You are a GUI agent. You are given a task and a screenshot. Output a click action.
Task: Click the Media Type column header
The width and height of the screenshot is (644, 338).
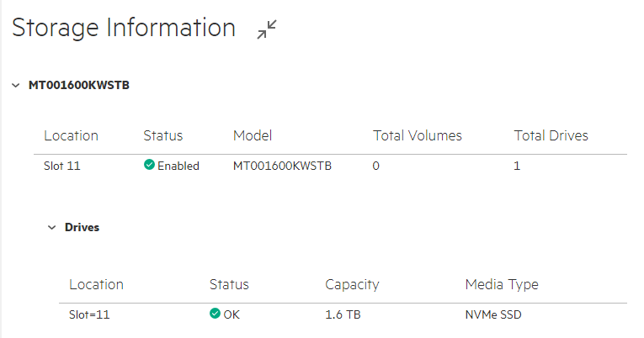click(501, 284)
